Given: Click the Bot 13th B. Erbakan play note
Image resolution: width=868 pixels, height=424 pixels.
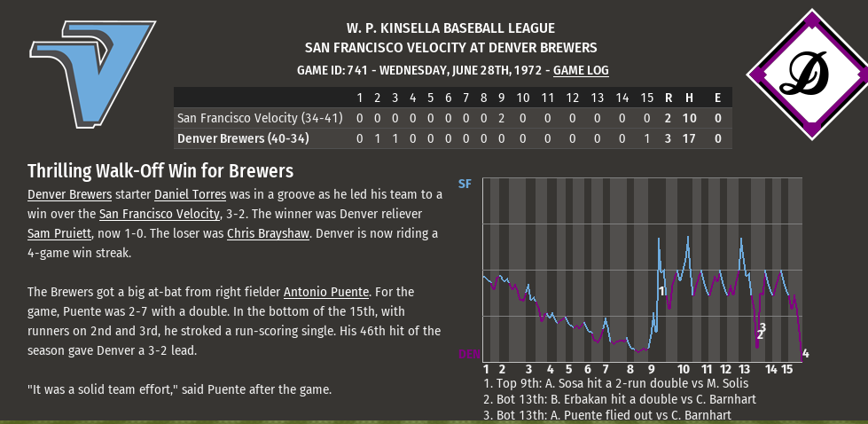Looking at the screenshot, I should (620, 399).
